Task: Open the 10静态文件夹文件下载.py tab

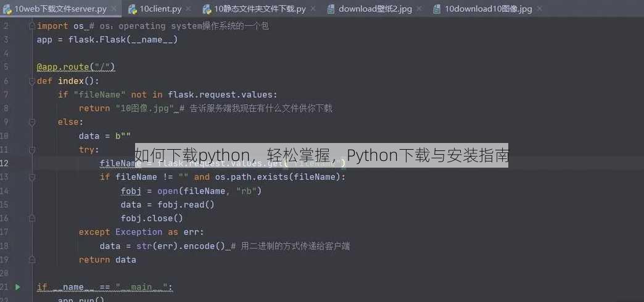Action: pos(260,9)
